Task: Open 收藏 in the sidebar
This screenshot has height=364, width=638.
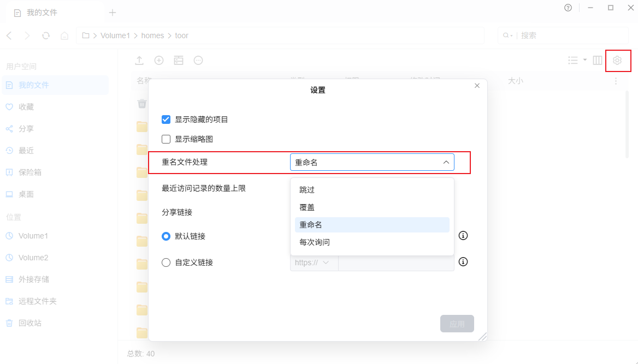Action: coord(55,107)
